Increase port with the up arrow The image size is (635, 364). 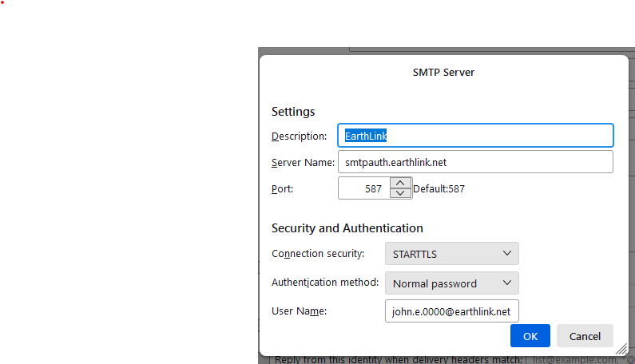pos(400,183)
